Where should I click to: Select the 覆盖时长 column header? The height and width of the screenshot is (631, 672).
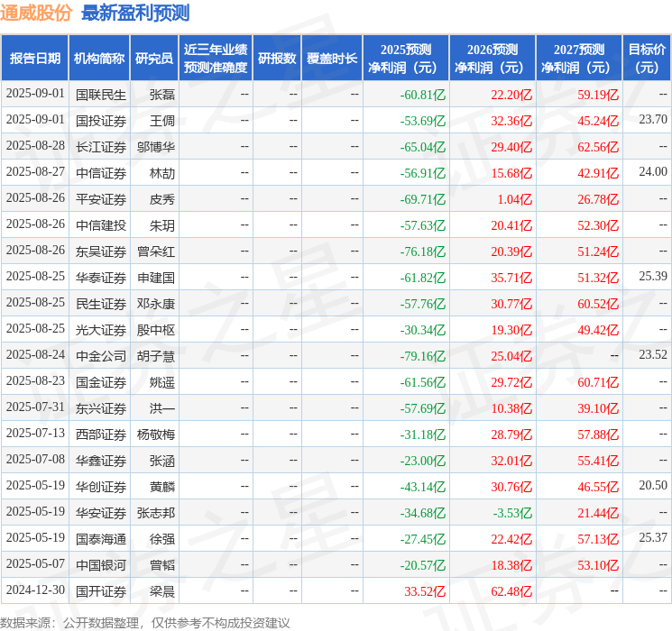[332, 59]
